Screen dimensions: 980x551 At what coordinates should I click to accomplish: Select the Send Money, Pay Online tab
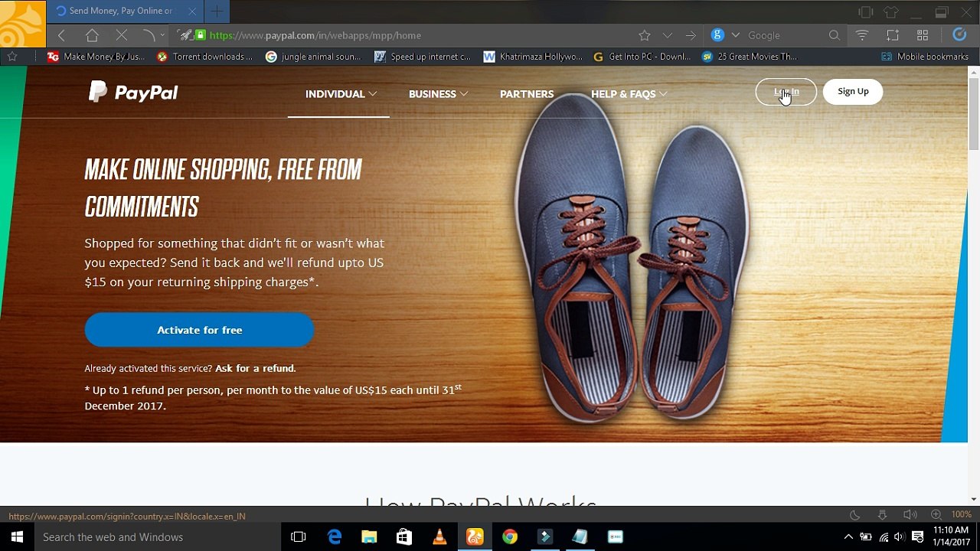point(125,11)
